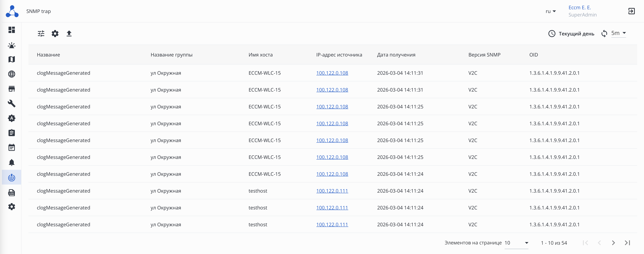Go to next page of results
The height and width of the screenshot is (254, 644).
click(613, 243)
